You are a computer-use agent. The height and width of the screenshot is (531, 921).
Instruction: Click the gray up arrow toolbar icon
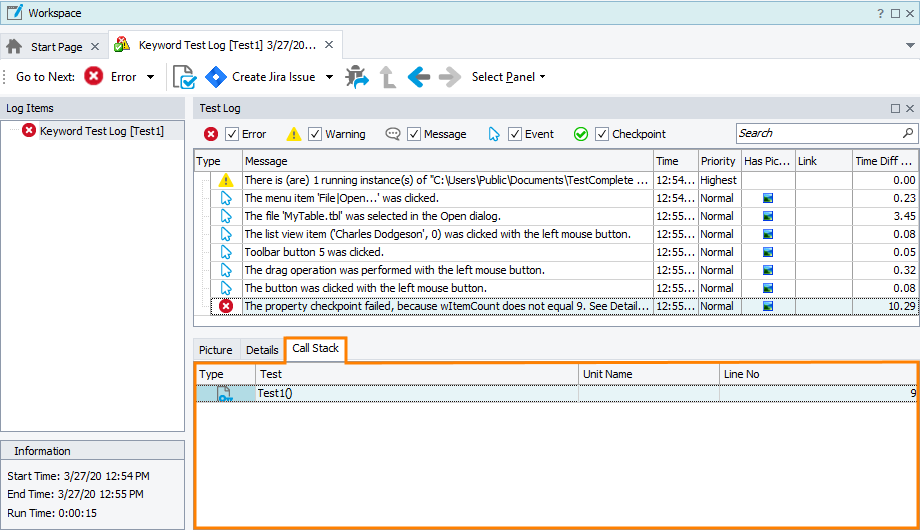tap(388, 77)
